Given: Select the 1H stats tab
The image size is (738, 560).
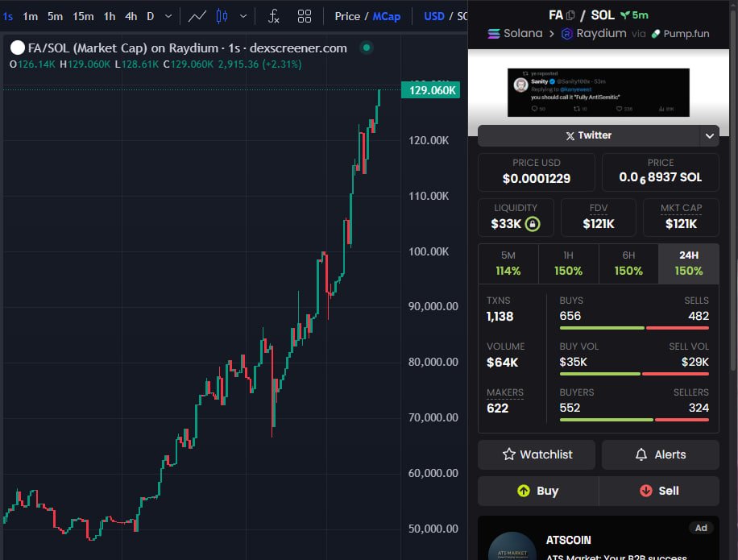Looking at the screenshot, I should (568, 263).
